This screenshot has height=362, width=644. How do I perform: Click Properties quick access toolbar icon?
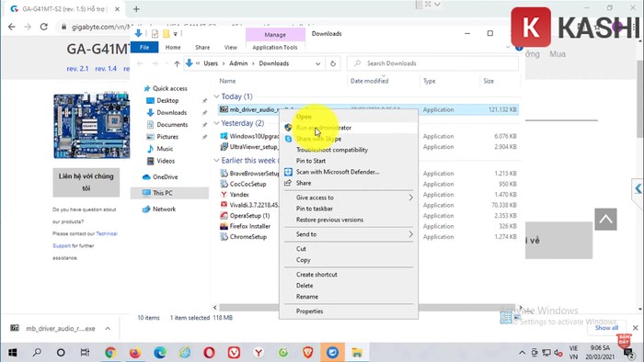click(x=155, y=34)
